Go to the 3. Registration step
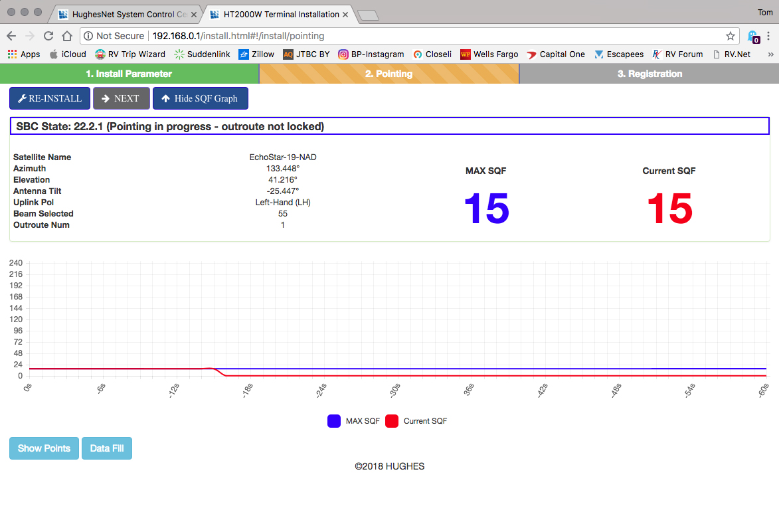 click(x=649, y=74)
